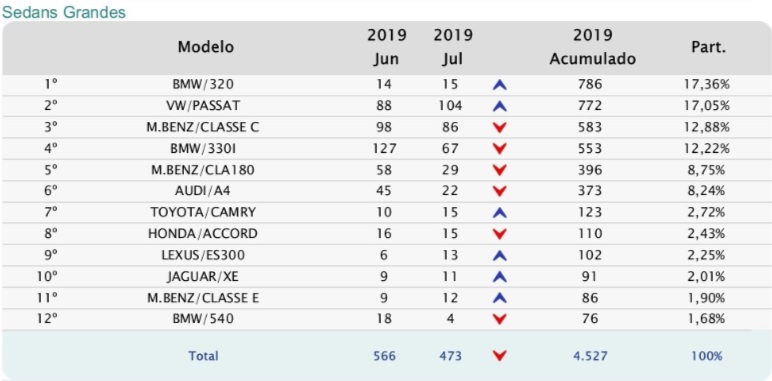Click the red down arrow for HONDA/ACCORD
The height and width of the screenshot is (381, 772).
click(499, 234)
